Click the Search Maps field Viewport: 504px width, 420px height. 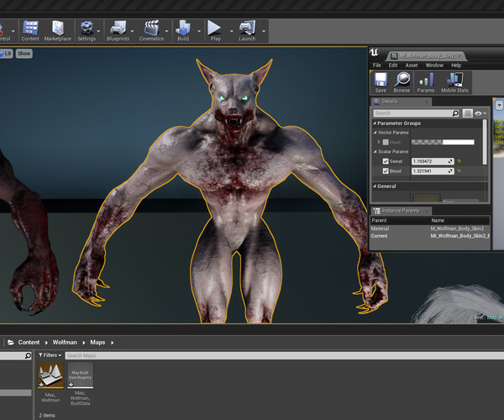285,355
